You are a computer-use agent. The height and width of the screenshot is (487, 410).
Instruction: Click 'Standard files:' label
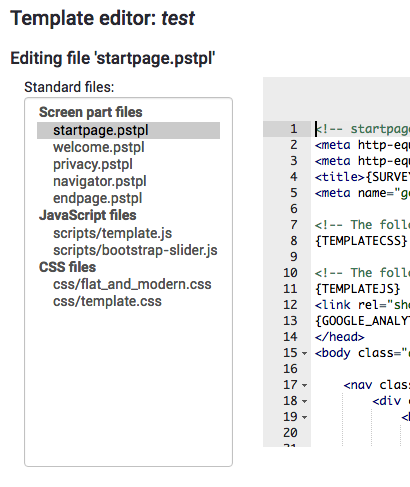tap(69, 87)
